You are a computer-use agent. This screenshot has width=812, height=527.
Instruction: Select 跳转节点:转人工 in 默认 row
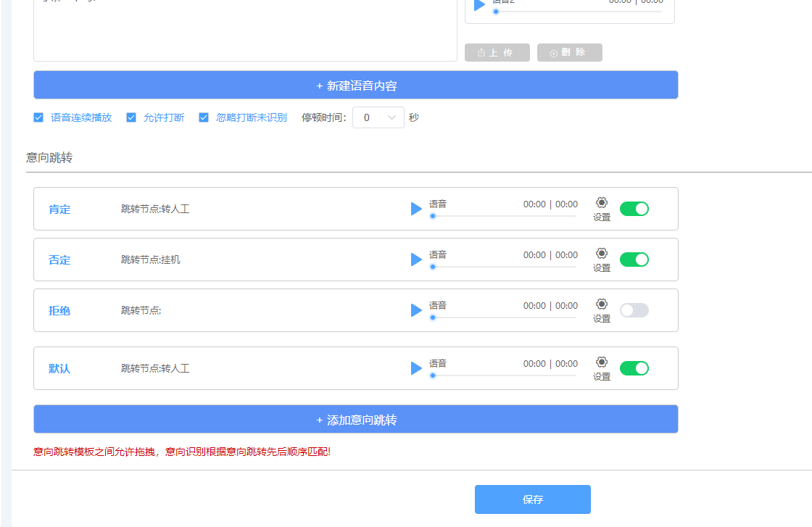155,368
